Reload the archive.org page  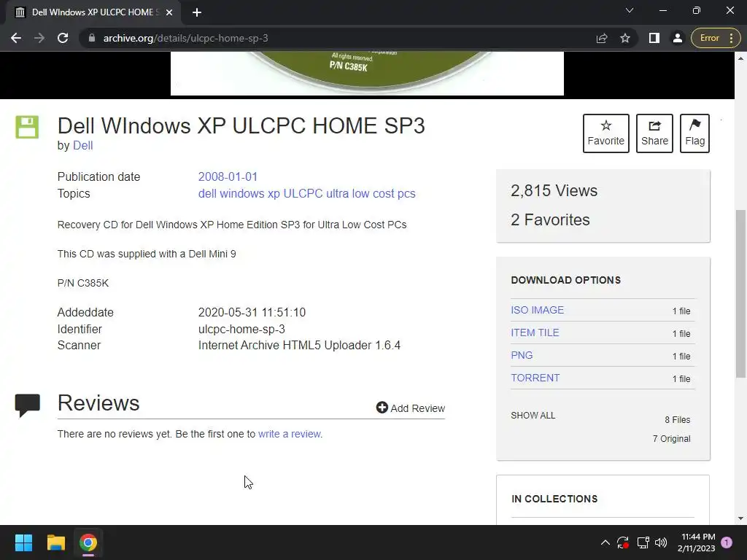[x=63, y=38]
